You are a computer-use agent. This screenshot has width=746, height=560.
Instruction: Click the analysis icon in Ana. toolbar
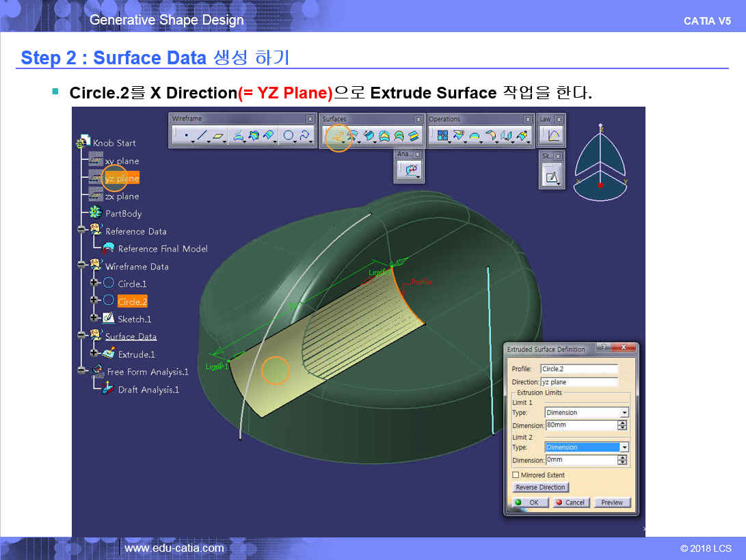pos(410,171)
